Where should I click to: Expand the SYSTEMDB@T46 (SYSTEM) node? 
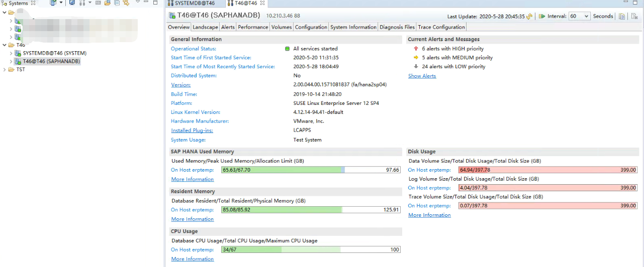(x=11, y=53)
